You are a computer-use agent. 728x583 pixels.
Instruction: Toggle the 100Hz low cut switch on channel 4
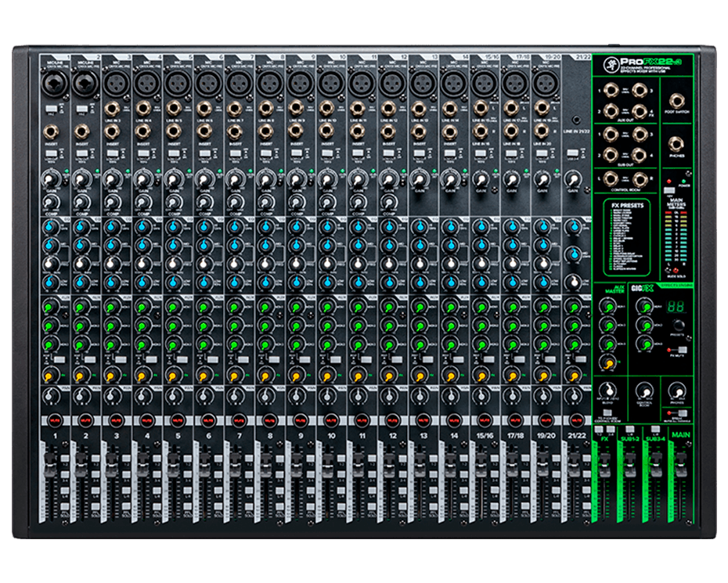click(144, 152)
